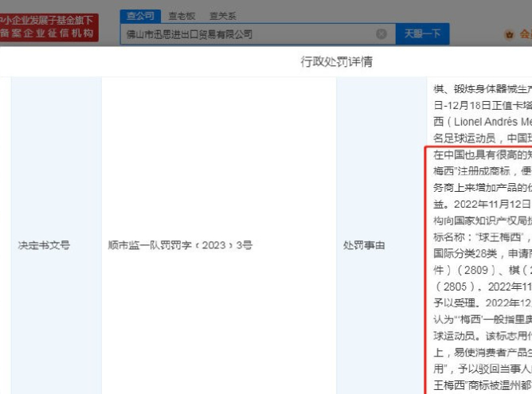Click the 处罚事由 label cell
Image resolution: width=532 pixels, height=394 pixels.
tap(362, 246)
